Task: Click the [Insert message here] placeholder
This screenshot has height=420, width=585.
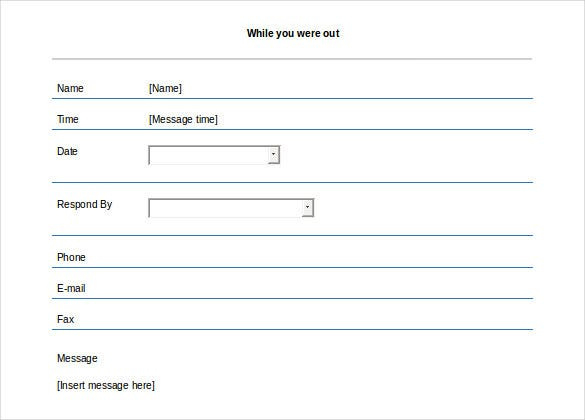Action: (x=106, y=385)
